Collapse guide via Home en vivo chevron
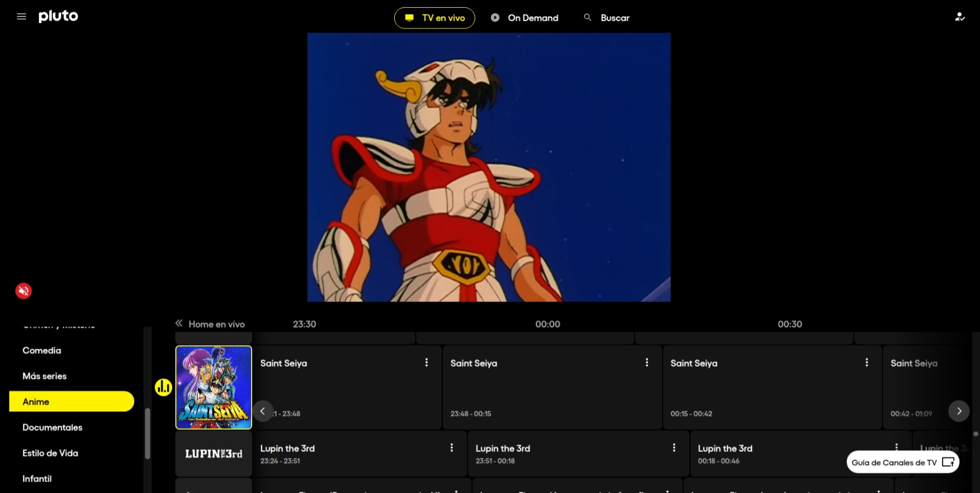The image size is (980, 493). tap(179, 324)
